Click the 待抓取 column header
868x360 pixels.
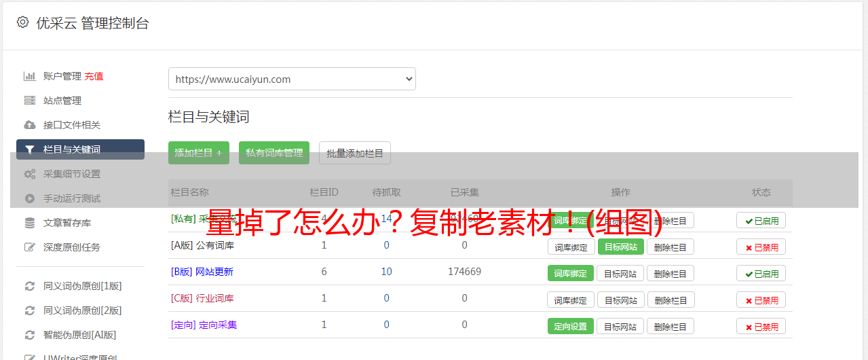[386, 192]
